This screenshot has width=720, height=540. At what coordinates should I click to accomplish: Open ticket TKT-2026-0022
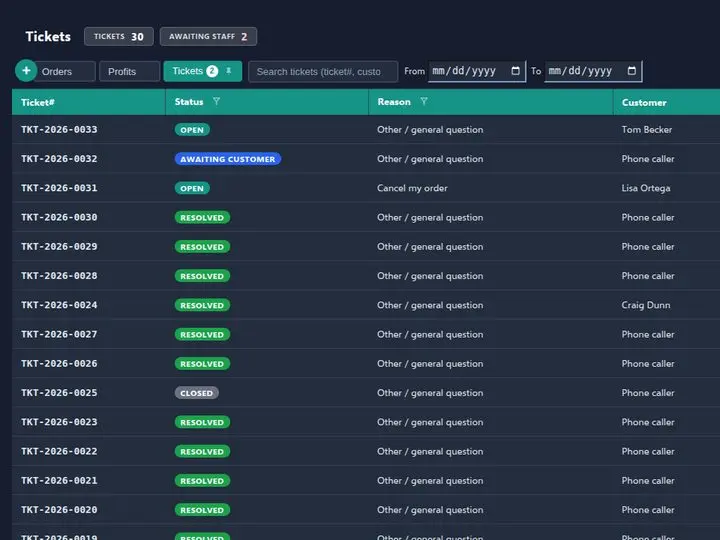59,451
